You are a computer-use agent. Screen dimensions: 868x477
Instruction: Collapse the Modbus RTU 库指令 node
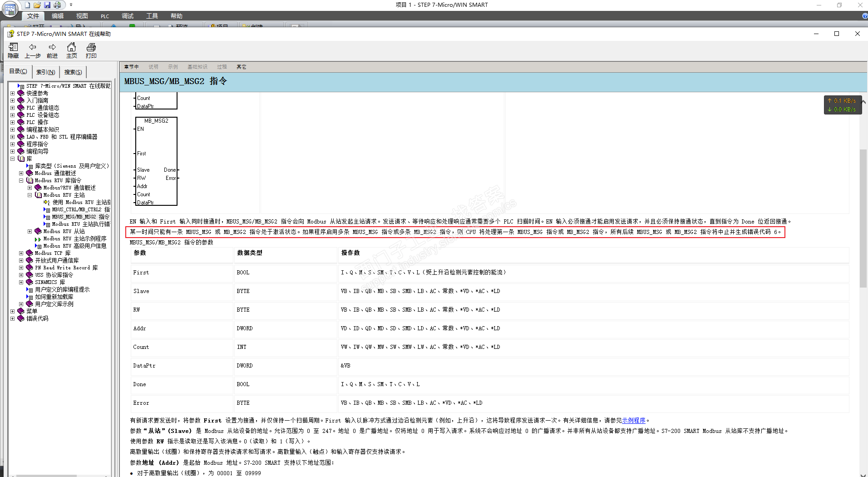point(21,180)
